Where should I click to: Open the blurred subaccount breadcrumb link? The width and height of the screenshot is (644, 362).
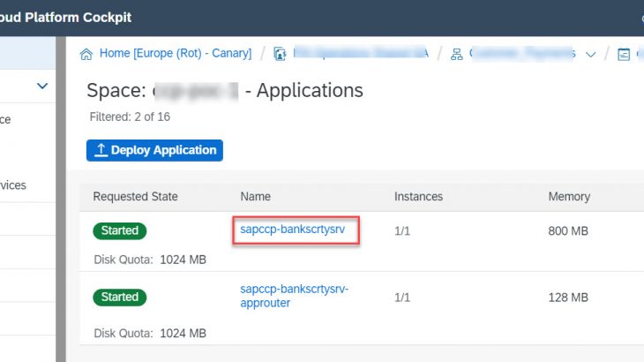[519, 54]
